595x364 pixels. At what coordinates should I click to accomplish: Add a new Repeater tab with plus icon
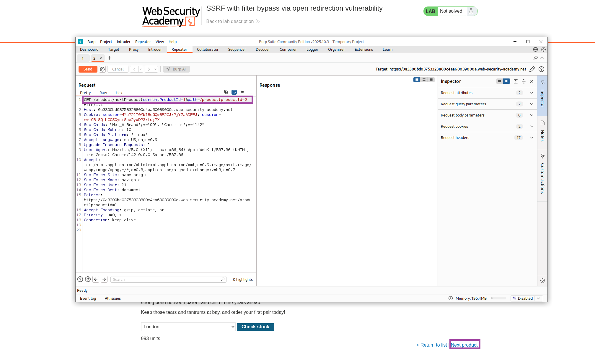pyautogui.click(x=109, y=58)
